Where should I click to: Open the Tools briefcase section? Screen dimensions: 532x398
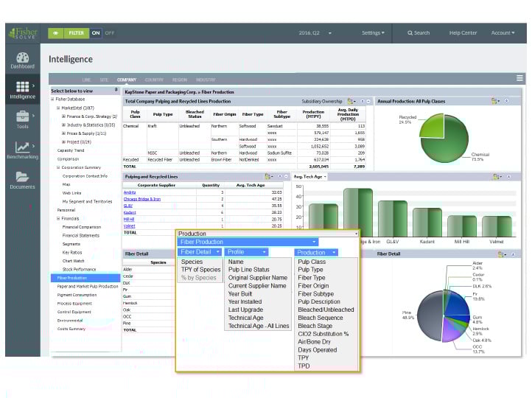22,120
